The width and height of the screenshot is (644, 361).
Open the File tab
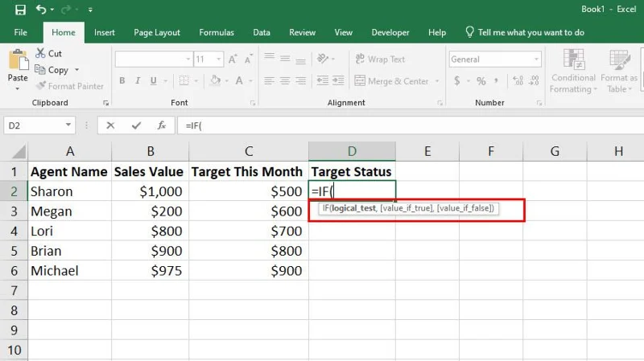(21, 32)
